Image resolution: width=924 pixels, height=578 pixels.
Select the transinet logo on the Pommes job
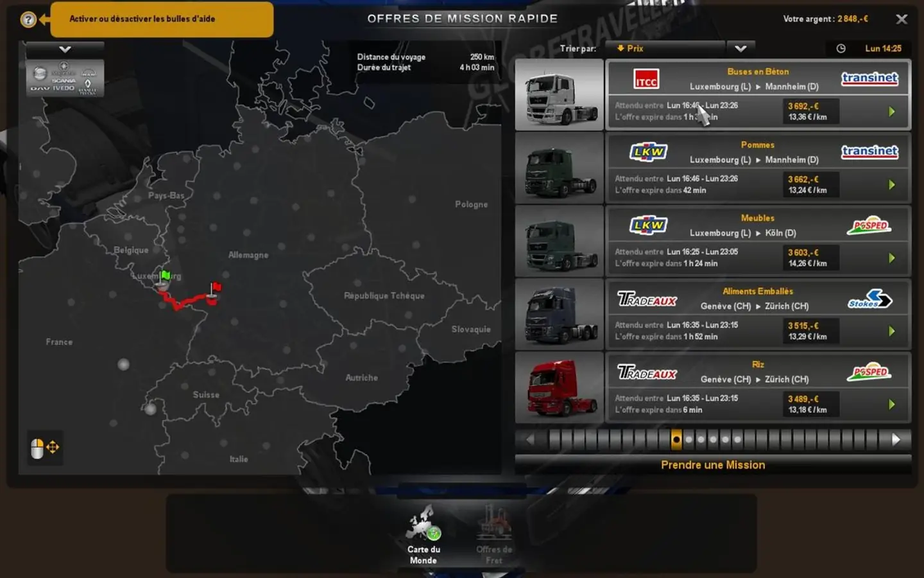(x=871, y=152)
